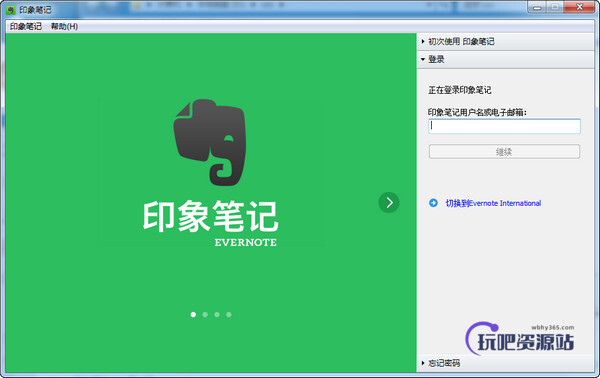600x378 pixels.
Task: Minimize the 印象笔记 window
Action: [x=537, y=7]
